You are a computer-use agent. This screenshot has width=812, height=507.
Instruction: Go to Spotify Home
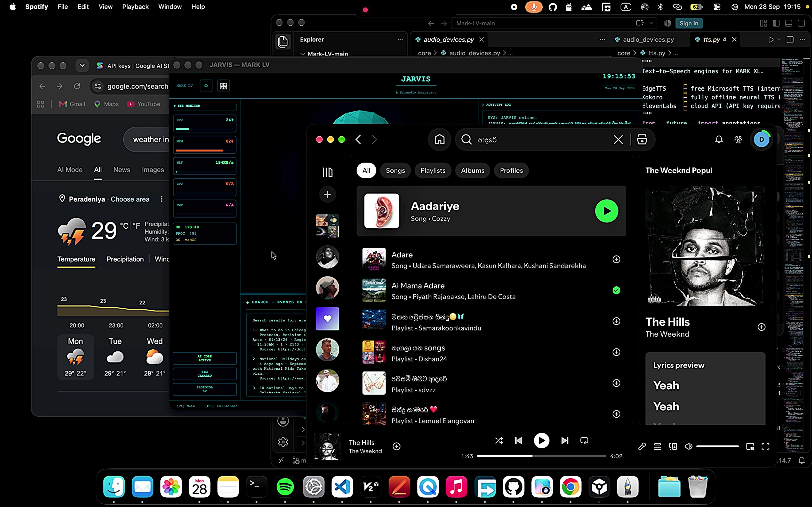439,139
